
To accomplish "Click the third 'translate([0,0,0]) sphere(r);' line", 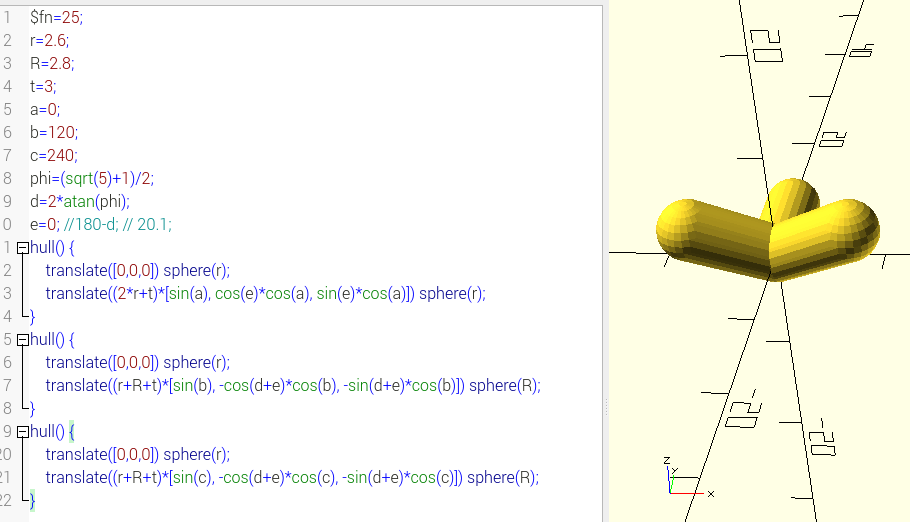I will pyautogui.click(x=138, y=454).
